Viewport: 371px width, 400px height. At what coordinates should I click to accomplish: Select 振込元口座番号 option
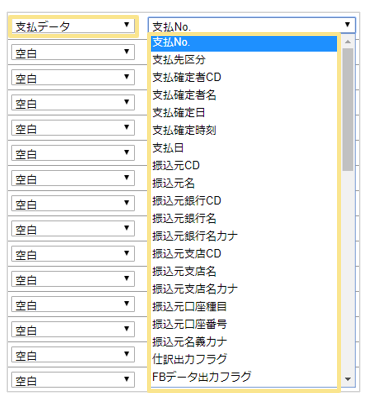[244, 324]
